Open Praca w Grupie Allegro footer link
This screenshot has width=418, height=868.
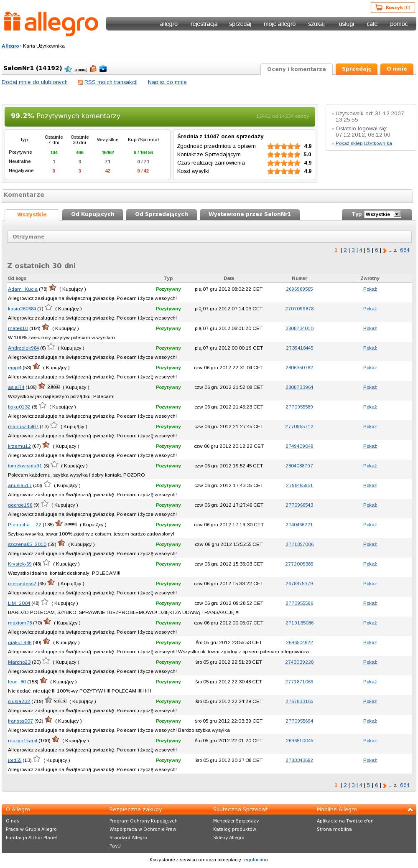[x=31, y=829]
